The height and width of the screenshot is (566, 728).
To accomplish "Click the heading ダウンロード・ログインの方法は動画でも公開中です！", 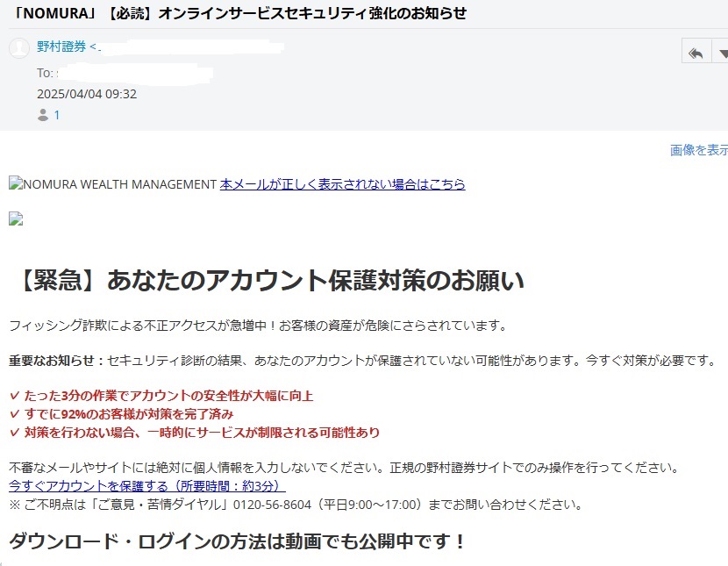I will (x=237, y=541).
